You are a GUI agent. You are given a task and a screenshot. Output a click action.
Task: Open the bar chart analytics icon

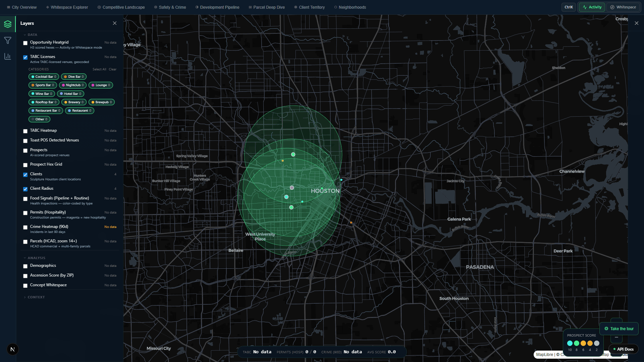(8, 56)
